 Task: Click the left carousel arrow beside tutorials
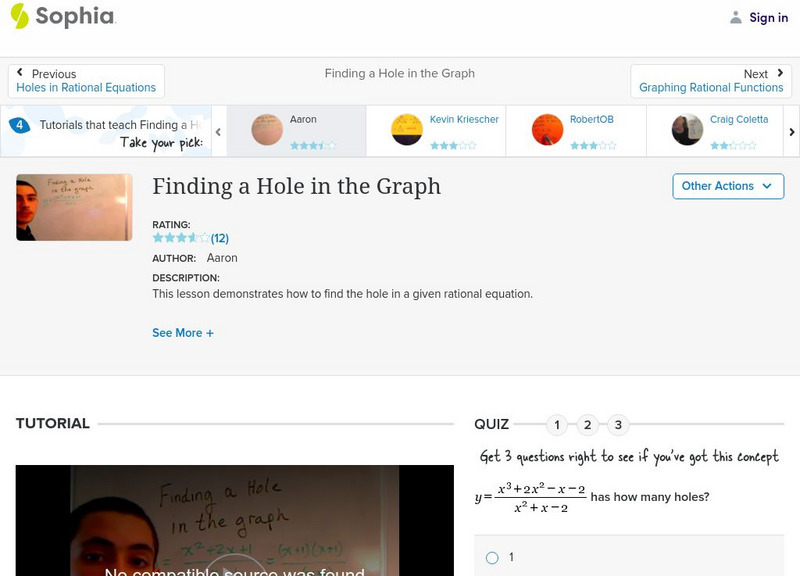click(x=218, y=131)
